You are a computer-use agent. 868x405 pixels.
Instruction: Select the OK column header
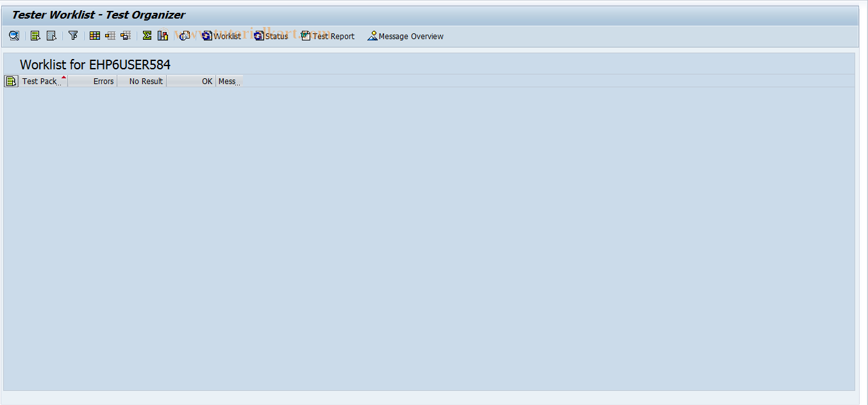(191, 81)
